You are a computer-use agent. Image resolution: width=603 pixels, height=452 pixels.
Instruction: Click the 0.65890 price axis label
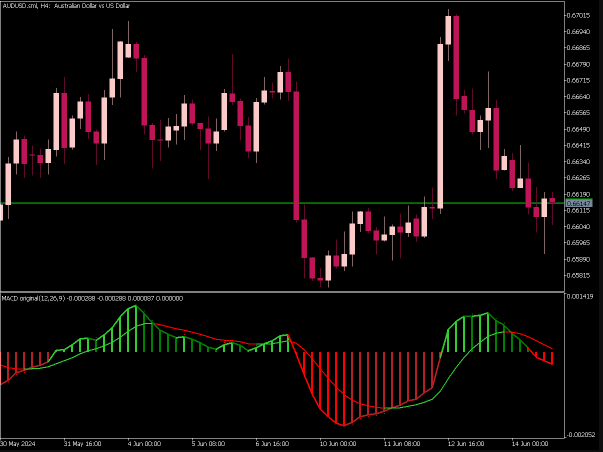579,259
